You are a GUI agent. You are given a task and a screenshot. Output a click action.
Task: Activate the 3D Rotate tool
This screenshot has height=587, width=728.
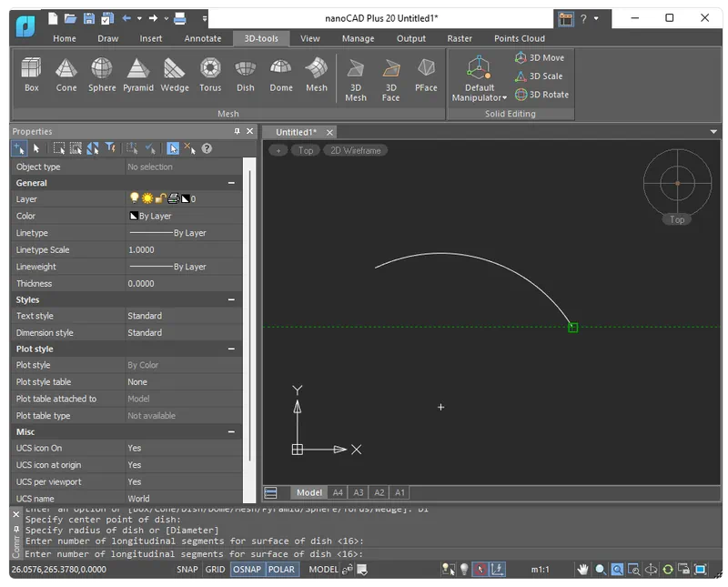(x=541, y=95)
